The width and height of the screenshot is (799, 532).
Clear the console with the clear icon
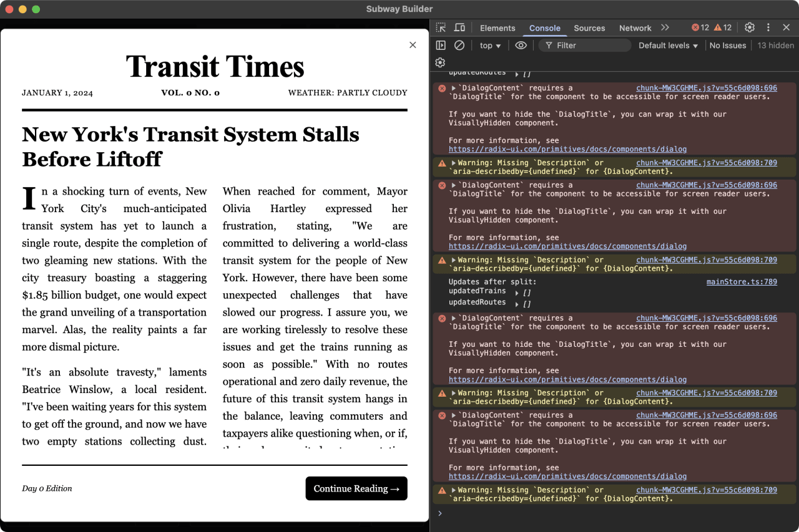pyautogui.click(x=459, y=45)
